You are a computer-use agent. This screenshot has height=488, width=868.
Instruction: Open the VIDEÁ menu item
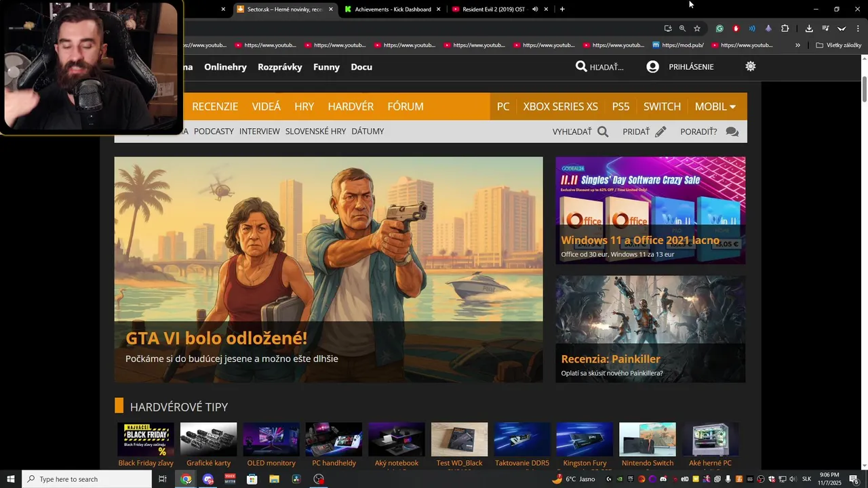[267, 106]
